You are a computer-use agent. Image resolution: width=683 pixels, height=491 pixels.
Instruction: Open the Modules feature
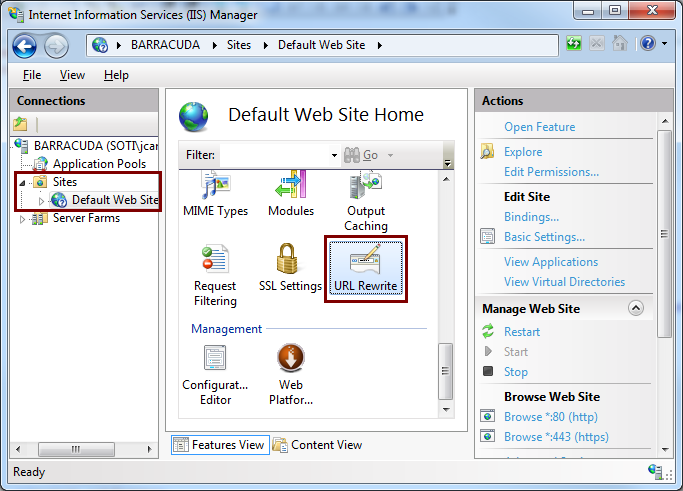291,195
